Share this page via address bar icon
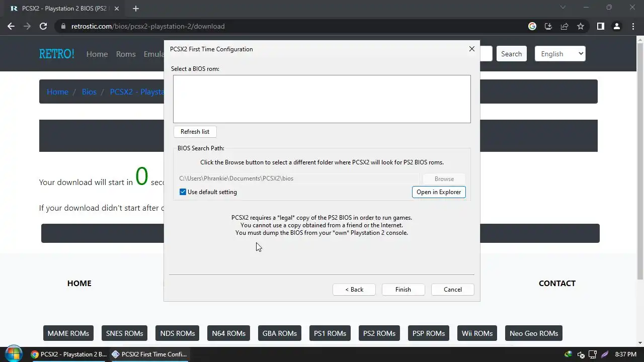The image size is (644, 362). point(565,26)
